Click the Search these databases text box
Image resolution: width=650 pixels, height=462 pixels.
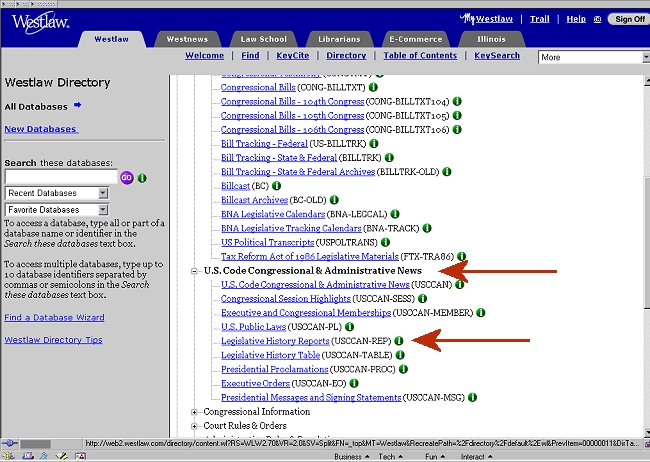(x=61, y=177)
